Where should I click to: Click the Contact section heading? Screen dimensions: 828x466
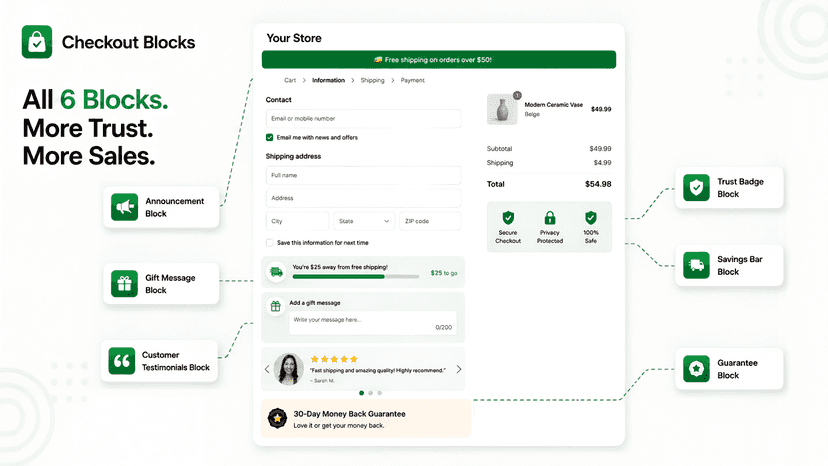click(278, 99)
